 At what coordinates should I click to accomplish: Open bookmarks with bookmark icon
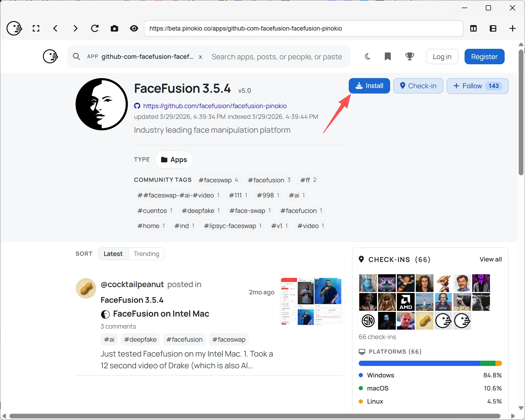pos(388,56)
